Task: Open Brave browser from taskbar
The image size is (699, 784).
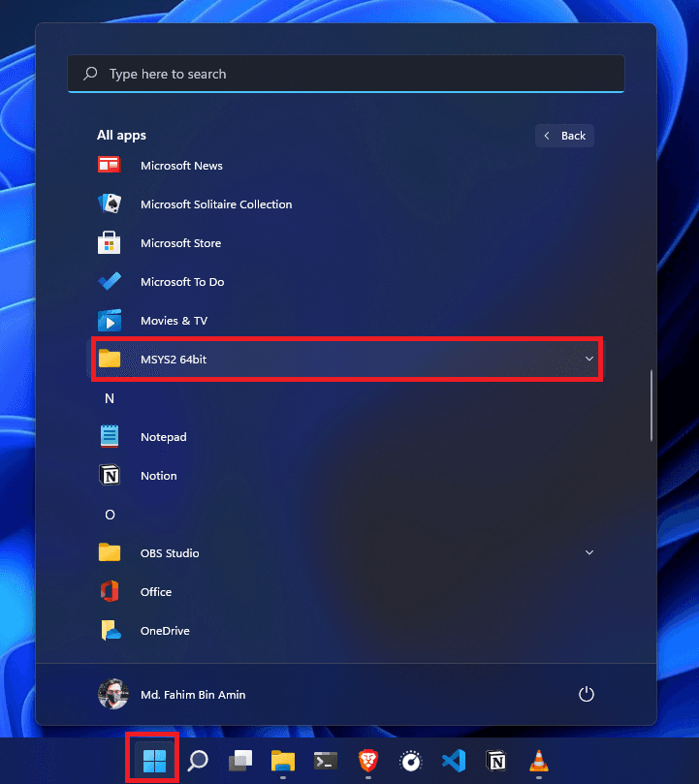Action: coord(368,761)
